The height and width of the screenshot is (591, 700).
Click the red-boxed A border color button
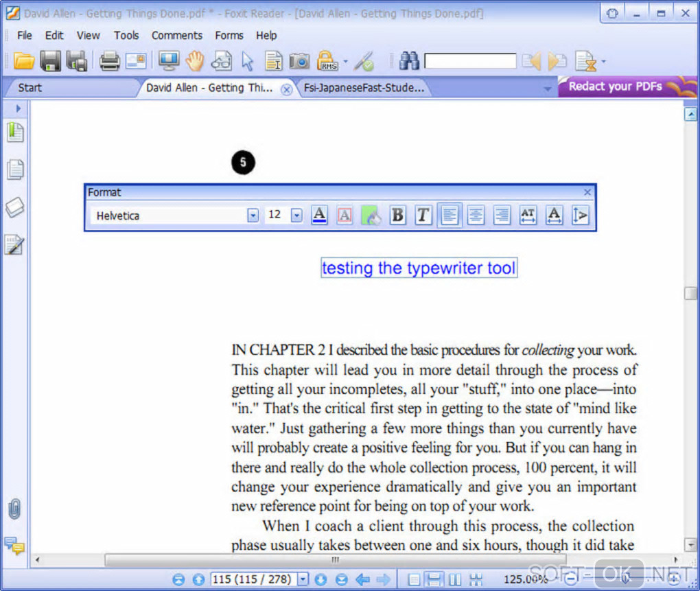[345, 216]
